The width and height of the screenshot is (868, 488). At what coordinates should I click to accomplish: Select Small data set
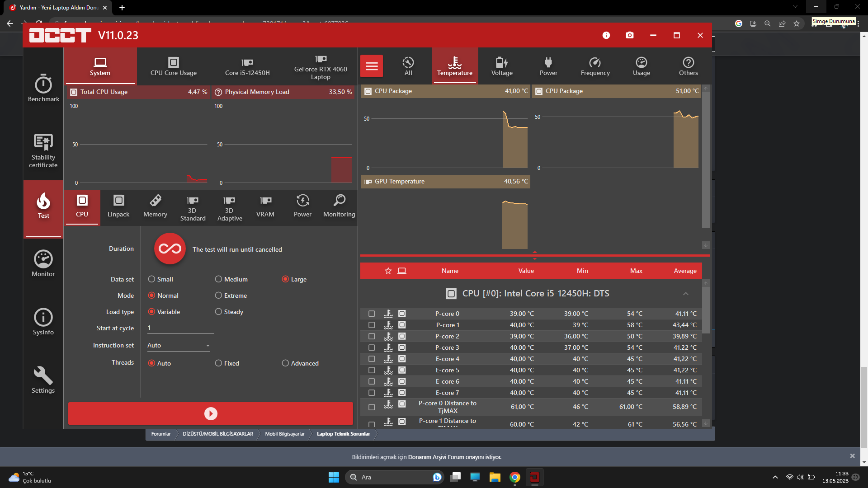[x=160, y=279]
